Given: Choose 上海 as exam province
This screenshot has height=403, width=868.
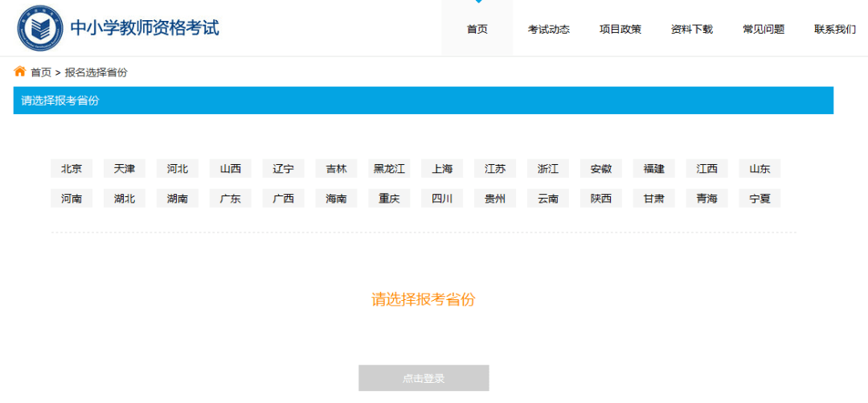Looking at the screenshot, I should click(442, 168).
